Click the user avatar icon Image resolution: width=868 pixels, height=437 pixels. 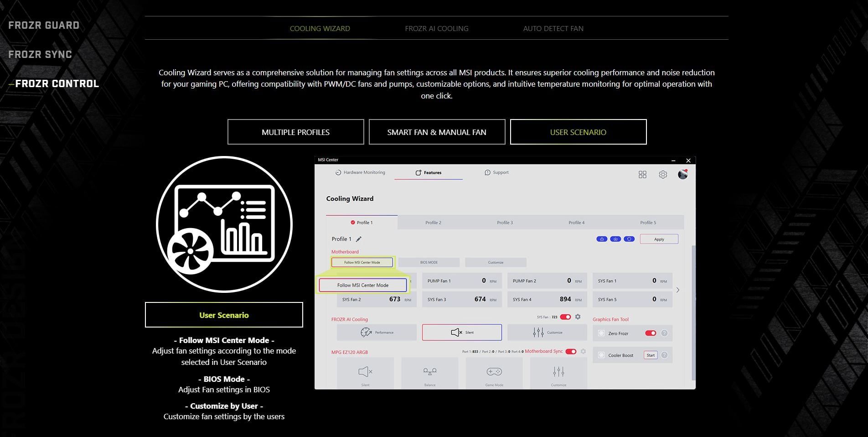click(682, 174)
